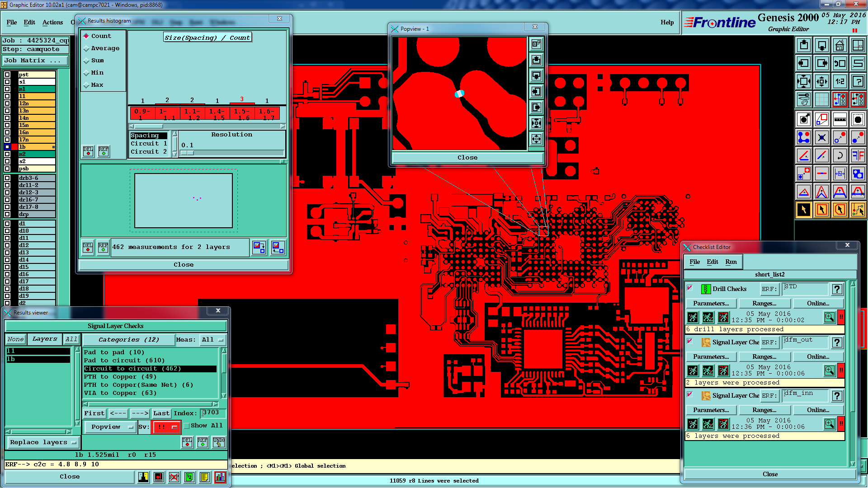Open the Actions menu
Image resolution: width=868 pixels, height=488 pixels.
click(x=52, y=22)
